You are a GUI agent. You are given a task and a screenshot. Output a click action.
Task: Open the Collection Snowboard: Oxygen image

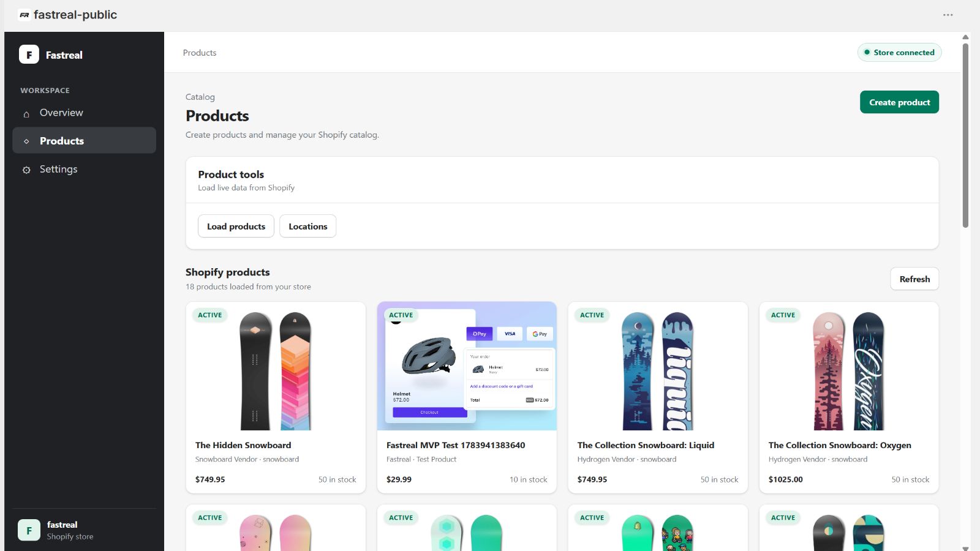pyautogui.click(x=849, y=366)
